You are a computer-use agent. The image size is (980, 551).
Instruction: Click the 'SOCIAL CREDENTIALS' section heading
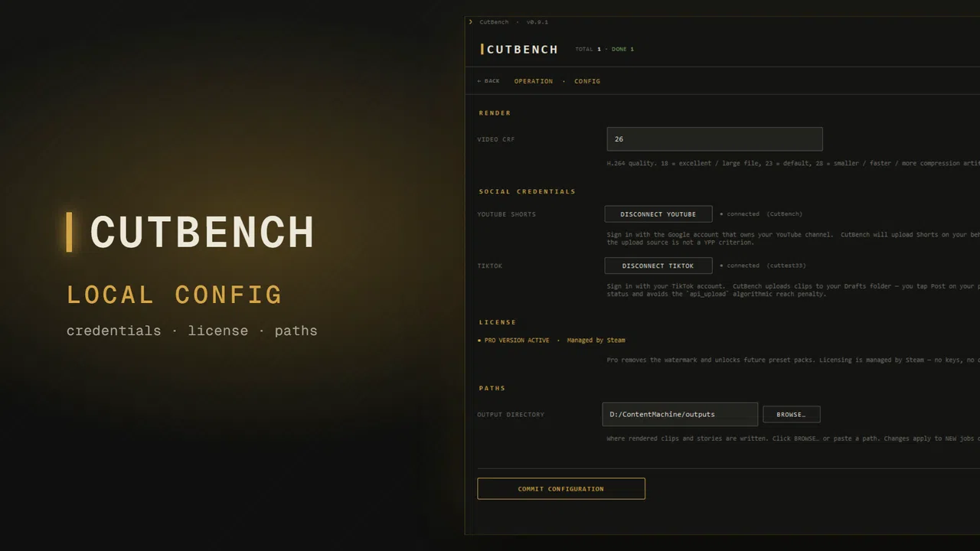tap(527, 191)
